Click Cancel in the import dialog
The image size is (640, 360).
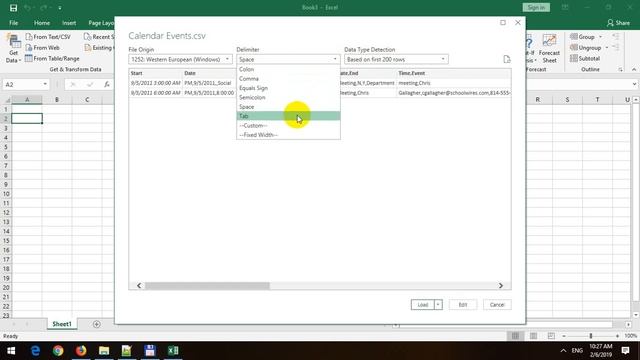pyautogui.click(x=497, y=305)
